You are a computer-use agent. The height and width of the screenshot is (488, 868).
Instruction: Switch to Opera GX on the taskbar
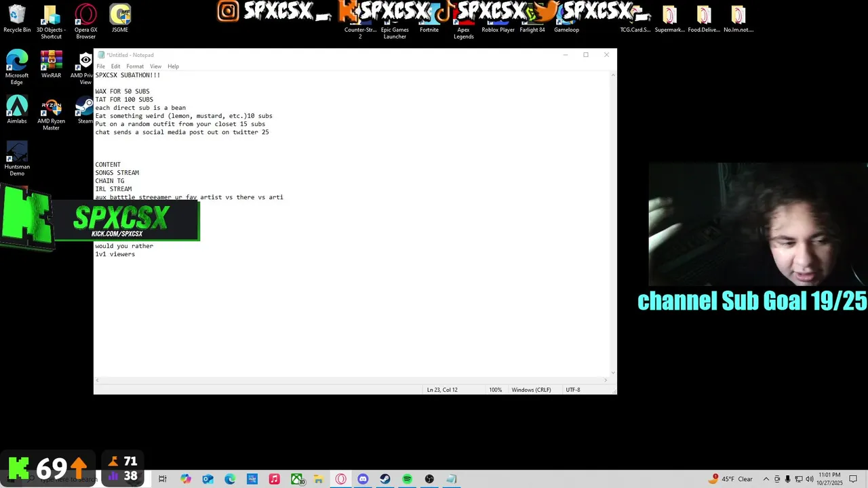coord(340,479)
